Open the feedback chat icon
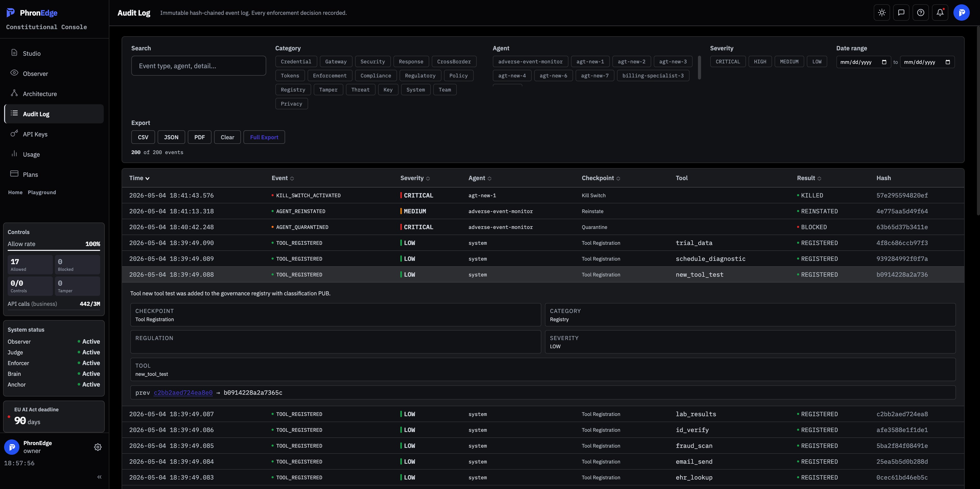 (x=901, y=13)
